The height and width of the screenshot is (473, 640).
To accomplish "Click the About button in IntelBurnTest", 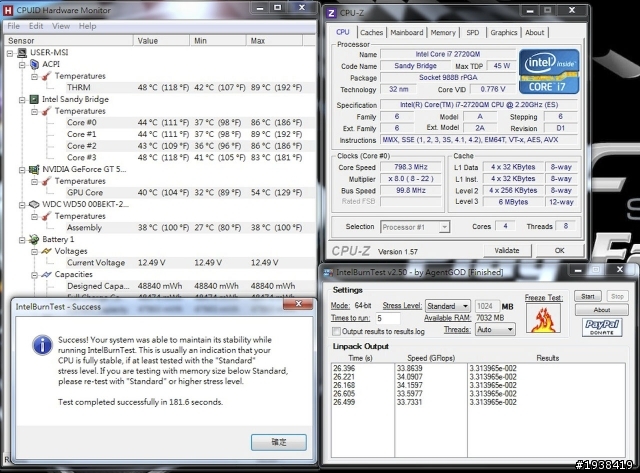I will point(602,310).
